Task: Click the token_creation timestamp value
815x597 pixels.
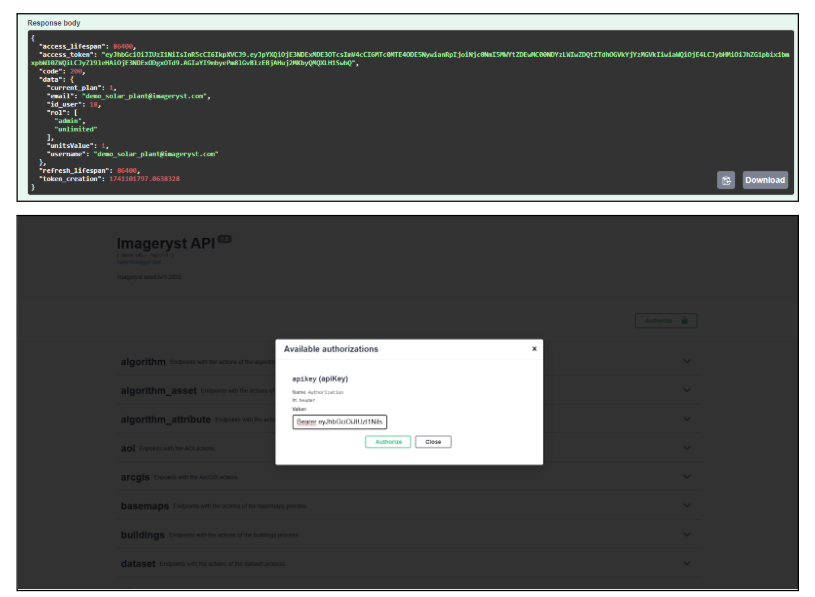Action: pos(144,179)
